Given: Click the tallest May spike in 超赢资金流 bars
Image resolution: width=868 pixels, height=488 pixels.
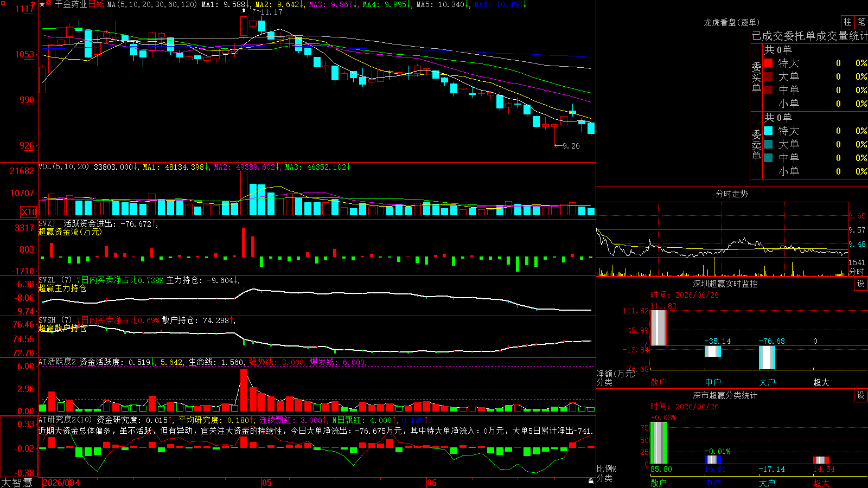Looking at the screenshot, I should pos(244,242).
